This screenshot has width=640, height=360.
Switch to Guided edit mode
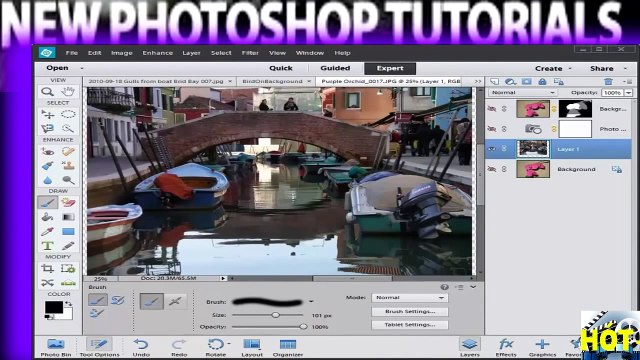(x=335, y=68)
